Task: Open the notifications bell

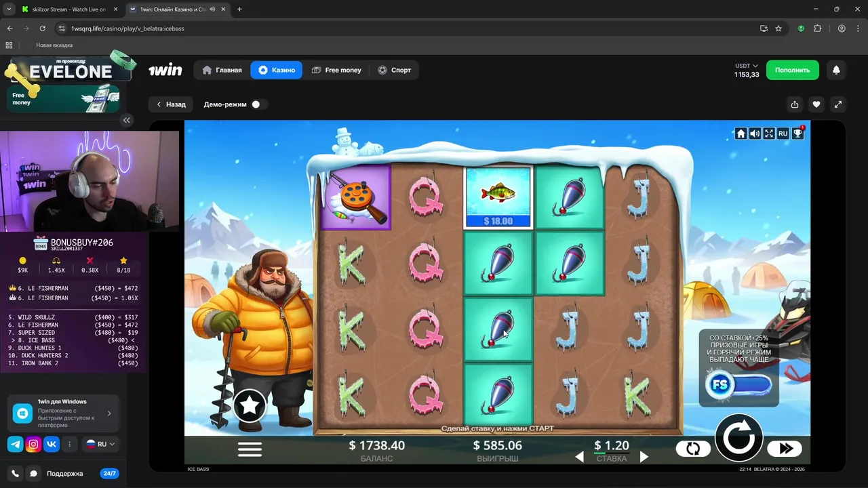Action: pos(836,70)
